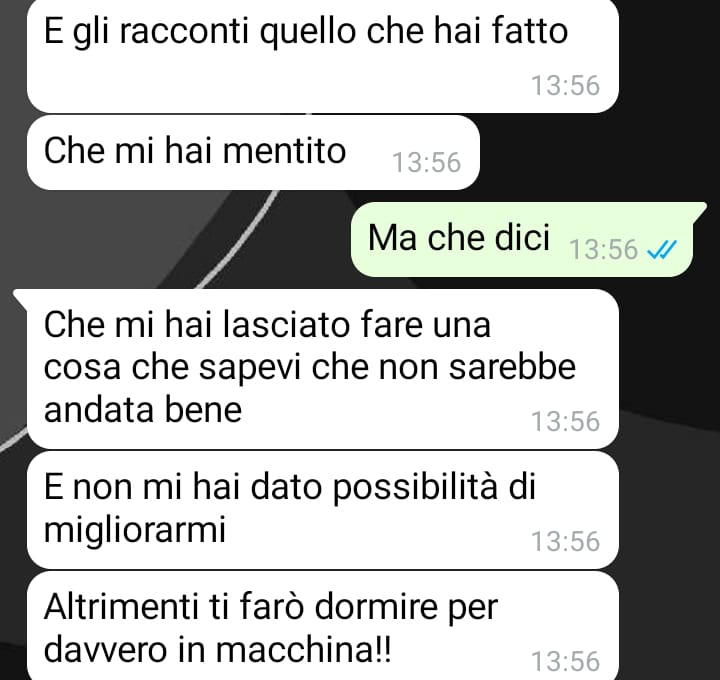
Task: Tap the 13:56 timestamp next to "andata bene"
Action: [565, 421]
